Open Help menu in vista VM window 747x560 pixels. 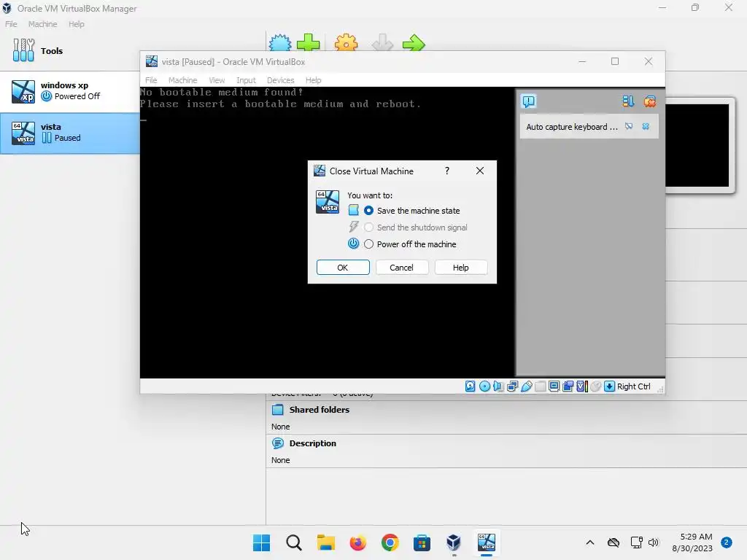pos(313,80)
